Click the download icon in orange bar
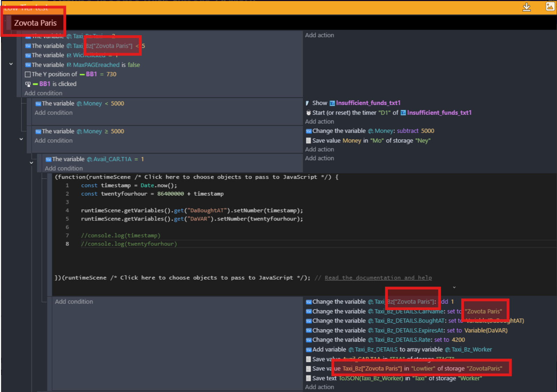Screen dimensions: 557x392 pos(527,7)
